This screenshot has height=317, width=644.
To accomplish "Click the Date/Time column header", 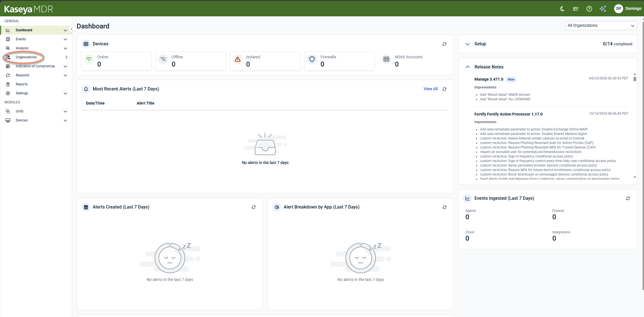I will click(x=95, y=103).
